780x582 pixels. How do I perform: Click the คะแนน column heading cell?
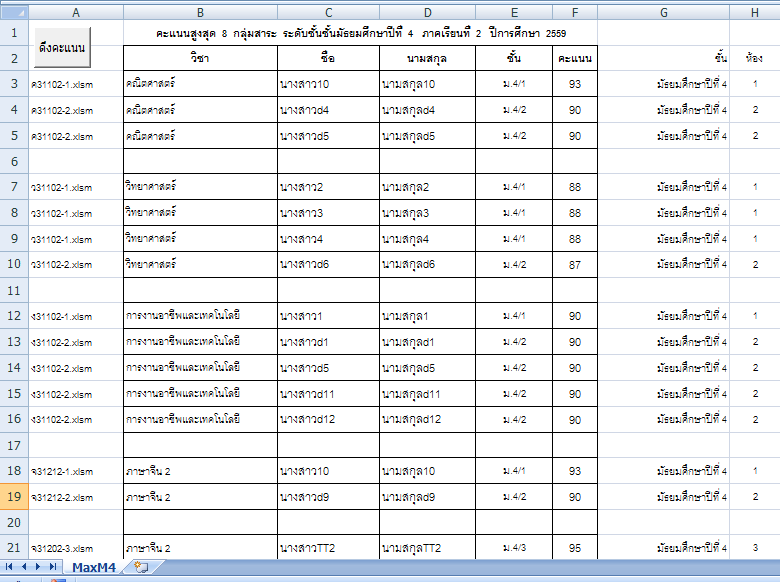[574, 59]
